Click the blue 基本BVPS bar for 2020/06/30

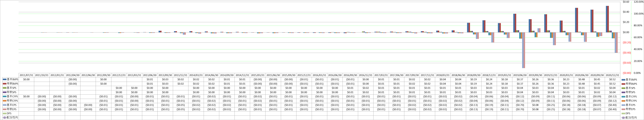(576, 20)
